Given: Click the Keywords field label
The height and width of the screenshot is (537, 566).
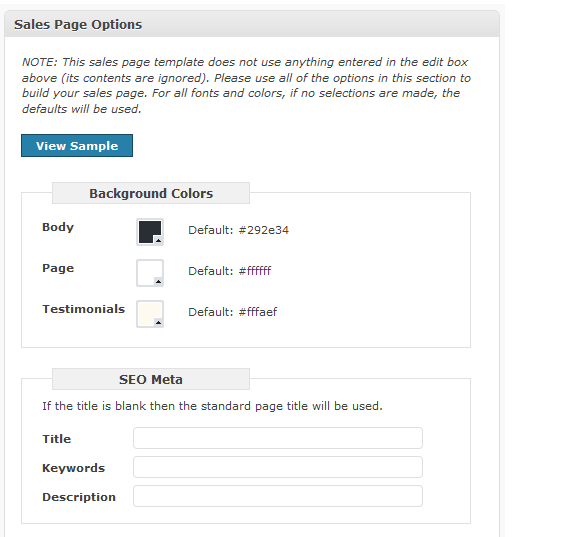Looking at the screenshot, I should tap(74, 468).
